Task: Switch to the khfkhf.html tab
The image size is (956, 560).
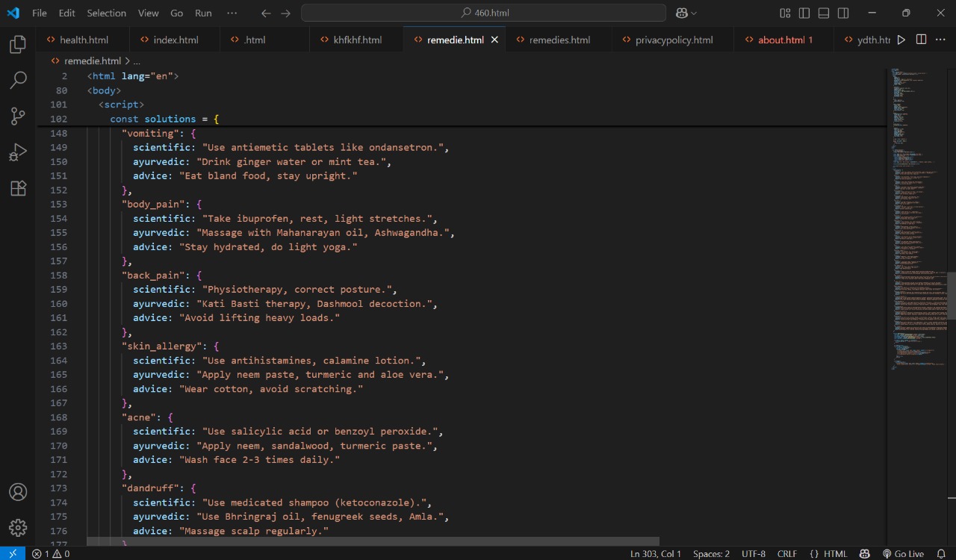Action: [357, 40]
